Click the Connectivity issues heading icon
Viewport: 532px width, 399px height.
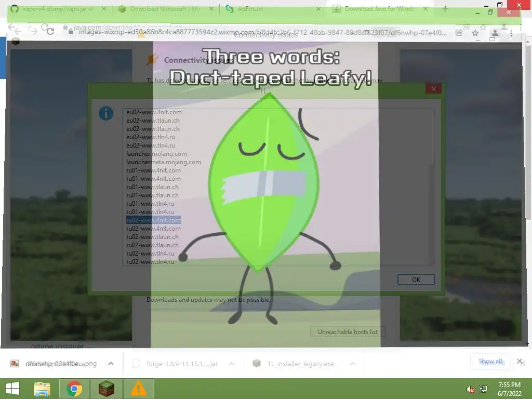152,60
